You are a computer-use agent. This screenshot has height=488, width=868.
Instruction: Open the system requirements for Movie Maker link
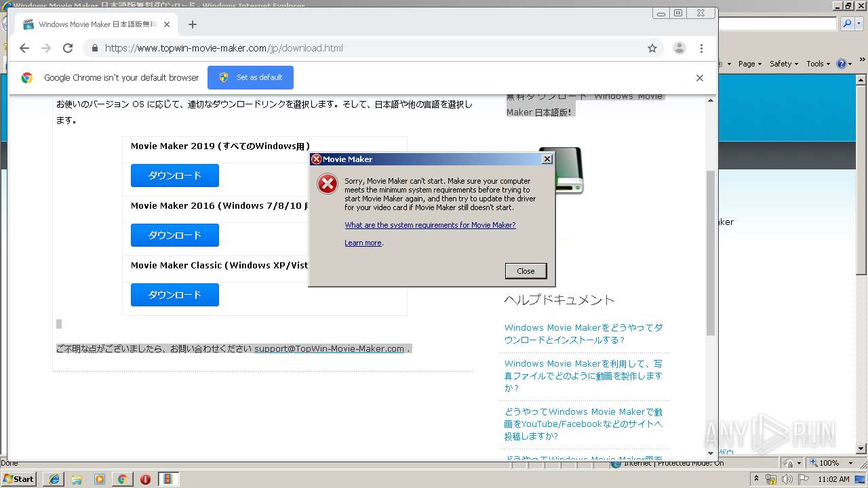coord(430,225)
